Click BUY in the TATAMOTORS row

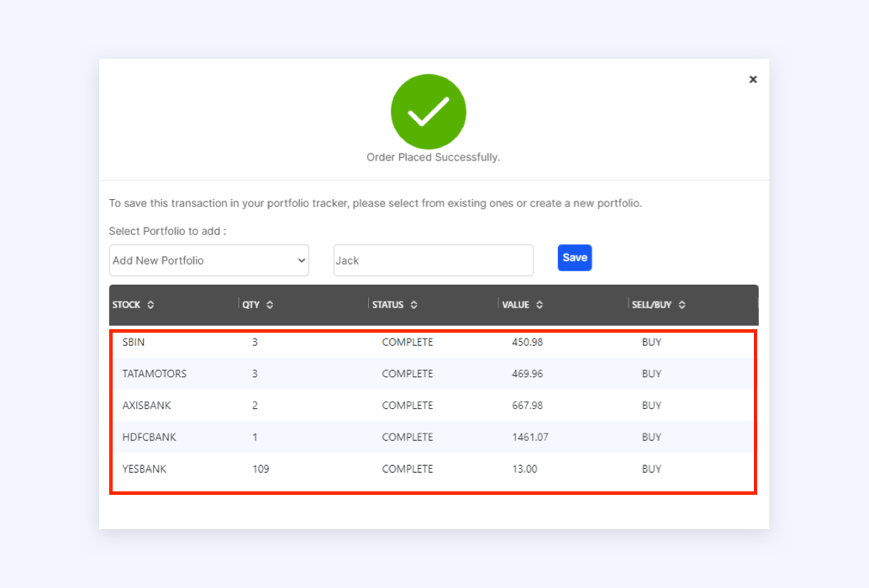(652, 374)
